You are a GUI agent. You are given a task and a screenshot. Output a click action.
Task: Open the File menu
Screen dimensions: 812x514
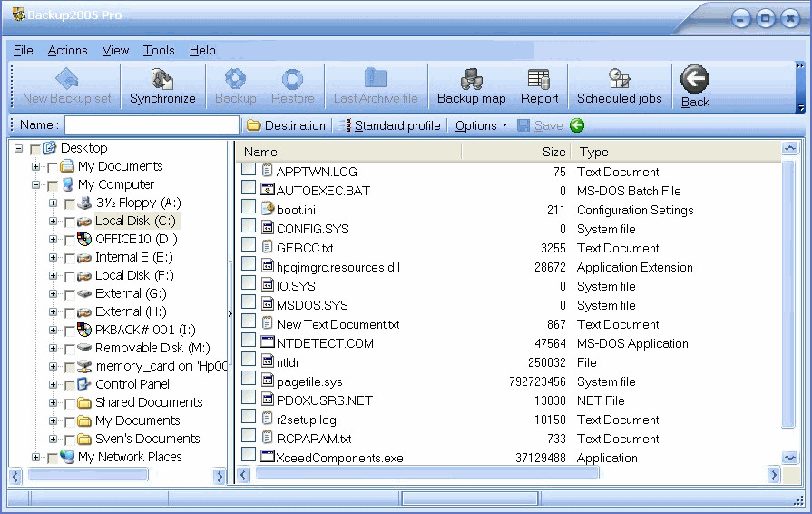click(x=24, y=50)
